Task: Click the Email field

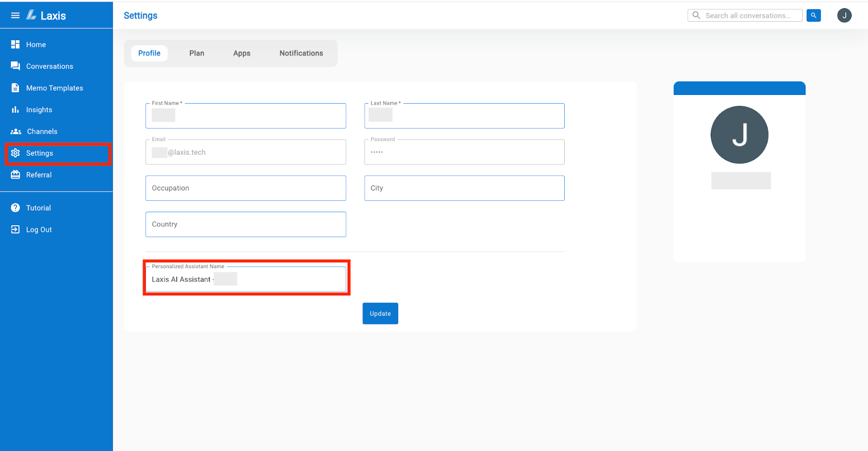Action: click(x=246, y=152)
